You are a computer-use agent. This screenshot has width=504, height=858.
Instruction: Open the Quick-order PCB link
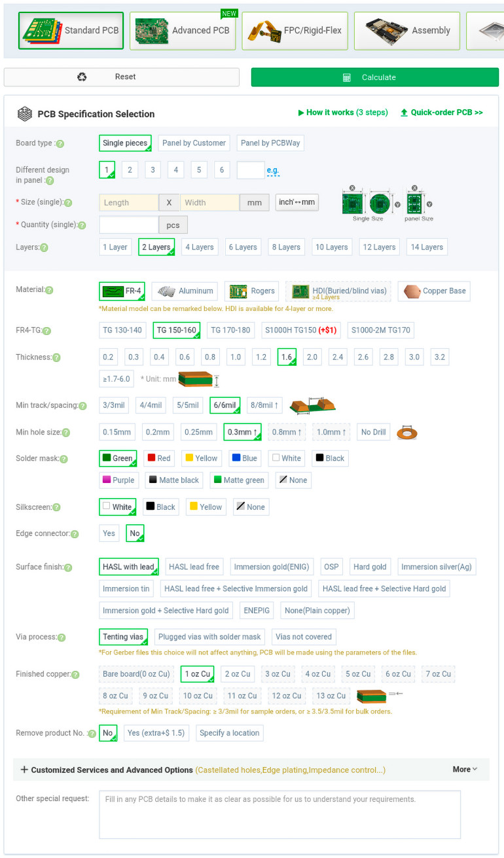(442, 113)
